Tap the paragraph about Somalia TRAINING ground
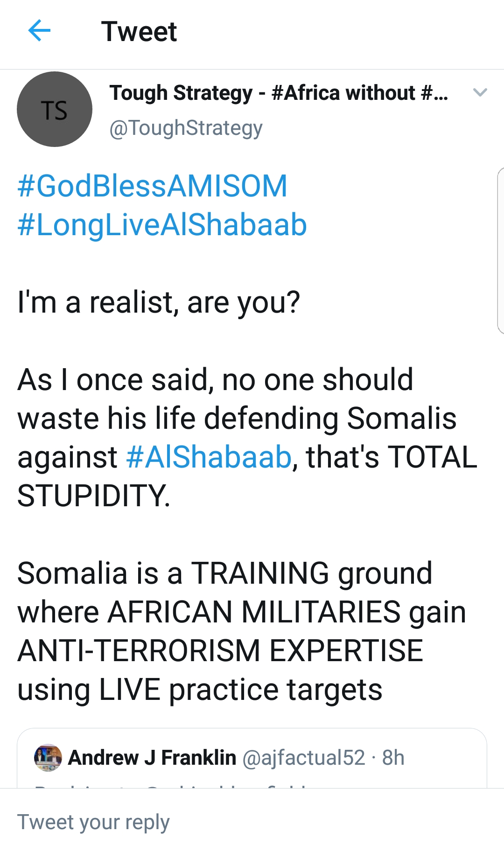Screen dimensions: 504x845 click(242, 631)
